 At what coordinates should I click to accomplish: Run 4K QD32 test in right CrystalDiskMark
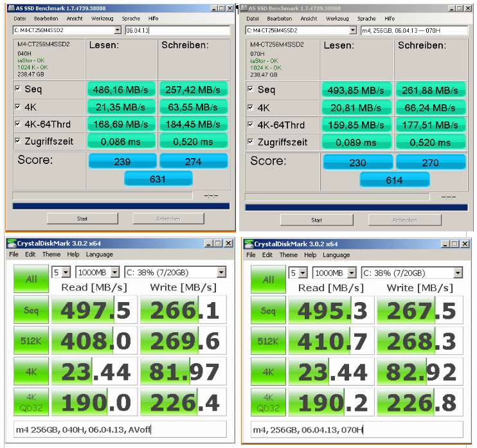268,402
